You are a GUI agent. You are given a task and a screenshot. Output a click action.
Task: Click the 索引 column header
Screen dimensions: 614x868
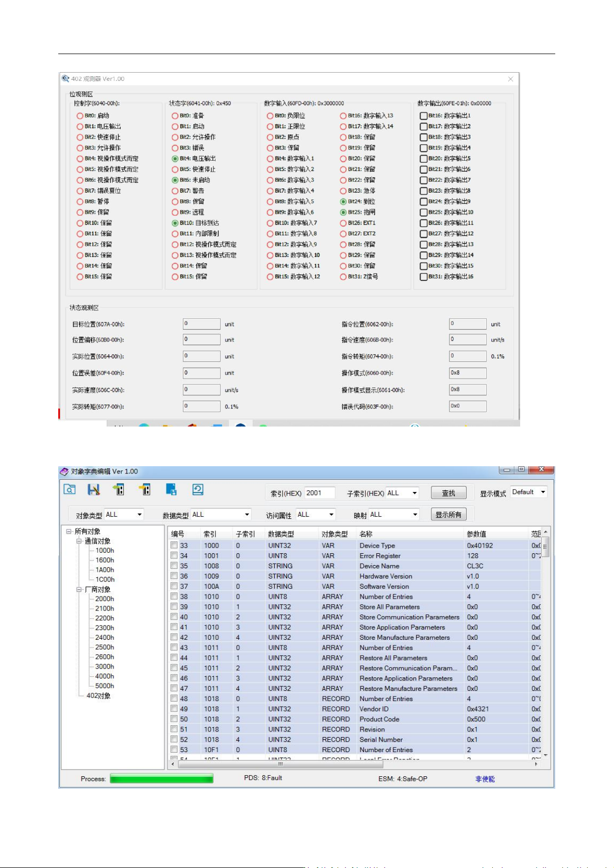(x=210, y=534)
